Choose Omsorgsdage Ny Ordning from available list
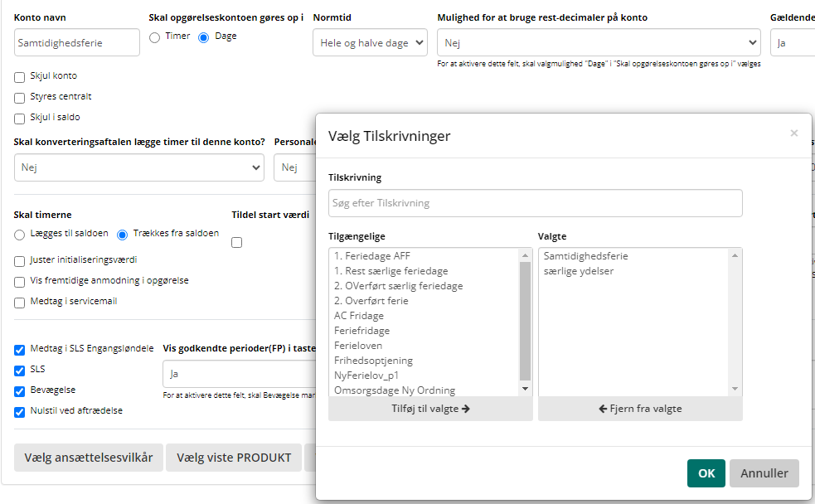The width and height of the screenshot is (815, 504). [x=394, y=390]
